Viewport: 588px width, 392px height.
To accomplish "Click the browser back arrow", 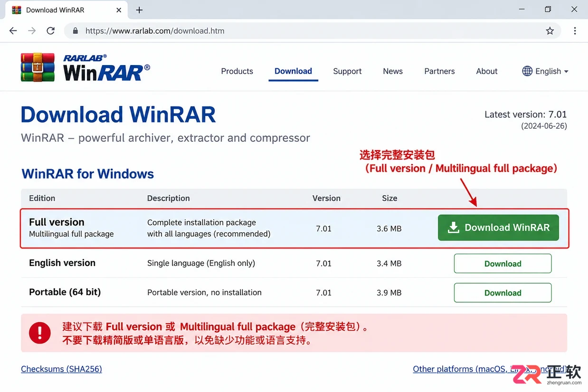I will coord(13,31).
